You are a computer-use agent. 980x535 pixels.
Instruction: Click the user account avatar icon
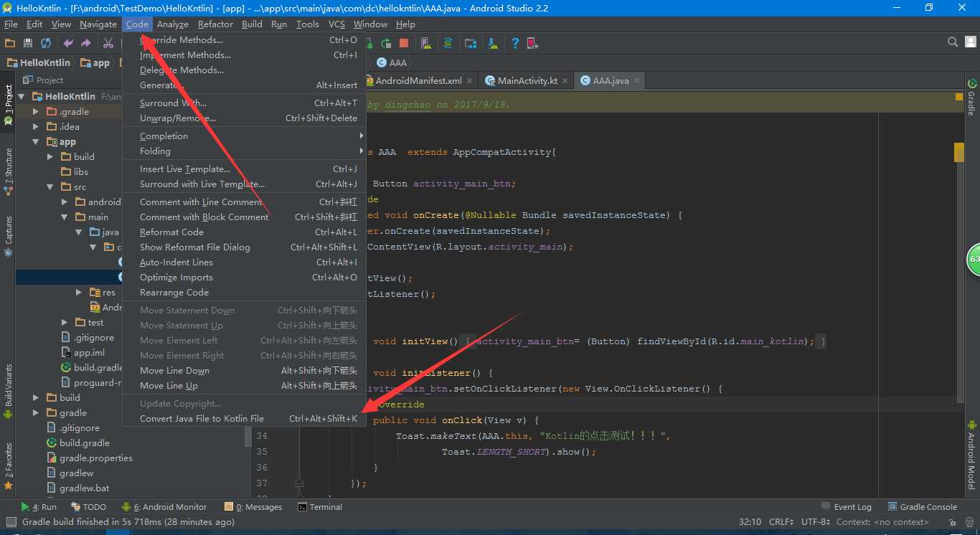click(970, 42)
